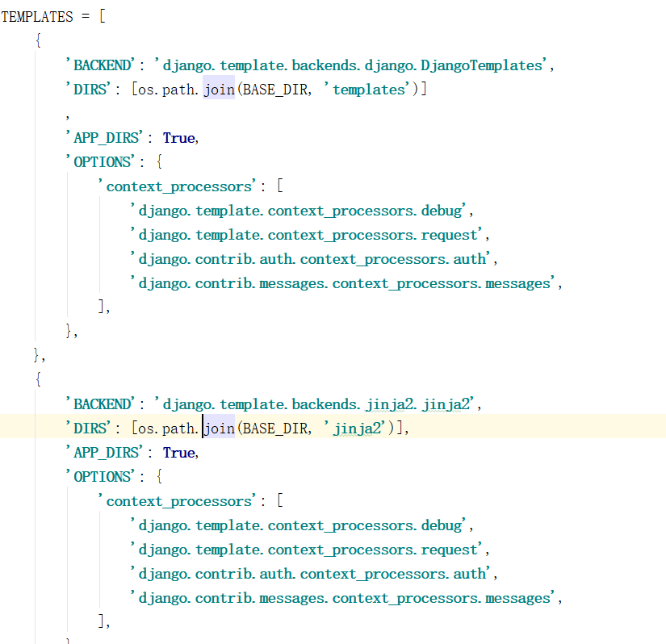Click the context_processors.debug string in the DjangoTemplates block
Image resolution: width=666 pixels, height=644 pixels.
coord(298,211)
